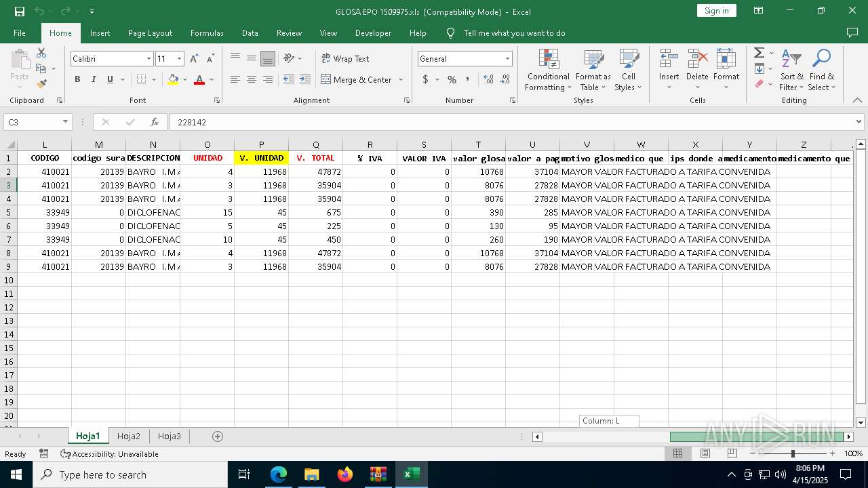The height and width of the screenshot is (488, 868).
Task: Open the font size dropdown
Action: (179, 59)
